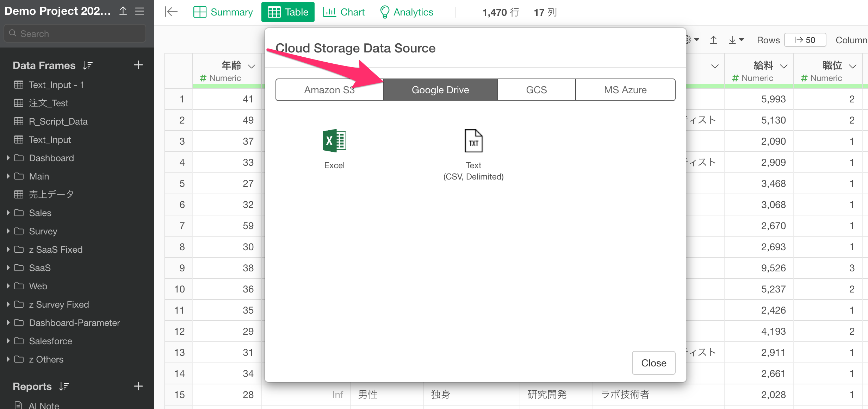Select the GCS storage option
This screenshot has height=409, width=868.
pyautogui.click(x=536, y=90)
